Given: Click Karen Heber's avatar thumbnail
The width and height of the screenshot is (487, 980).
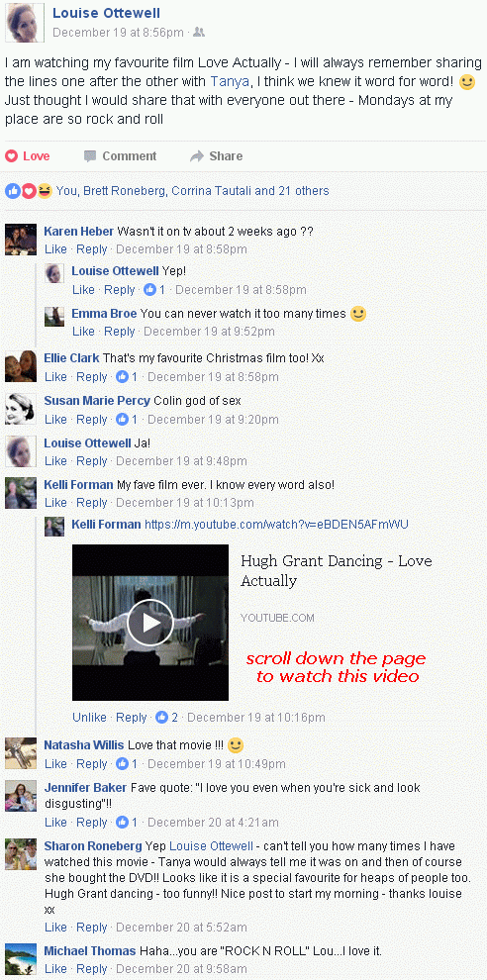Looking at the screenshot, I should [21, 240].
